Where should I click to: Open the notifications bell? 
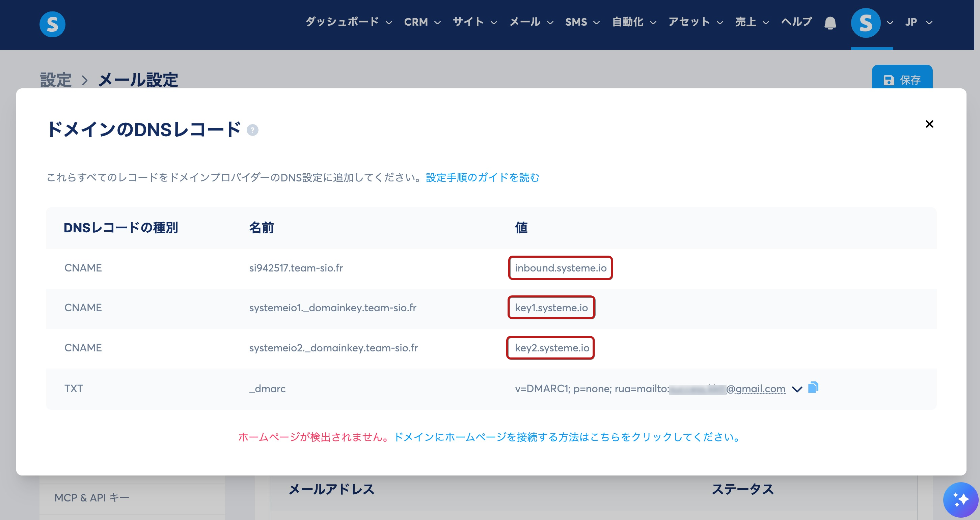(830, 23)
